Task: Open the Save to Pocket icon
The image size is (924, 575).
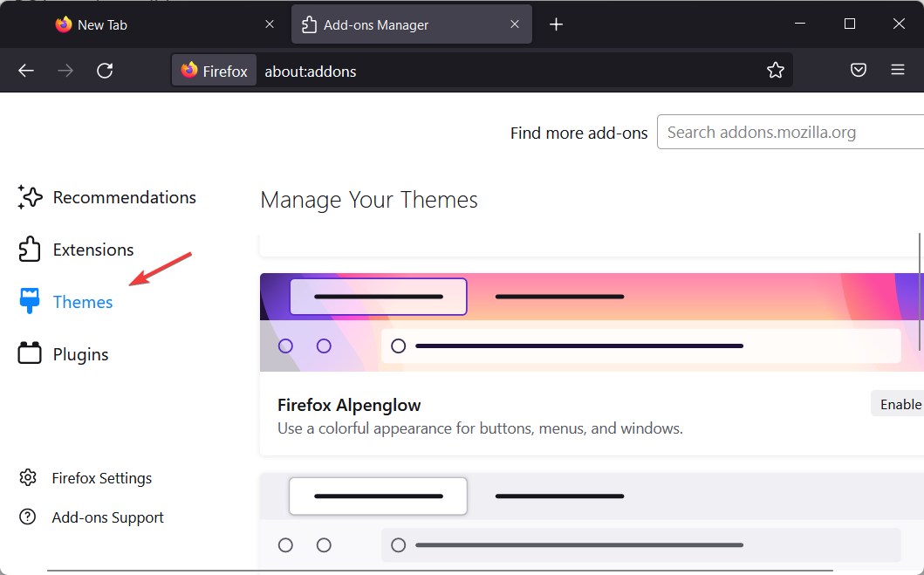Action: 859,70
